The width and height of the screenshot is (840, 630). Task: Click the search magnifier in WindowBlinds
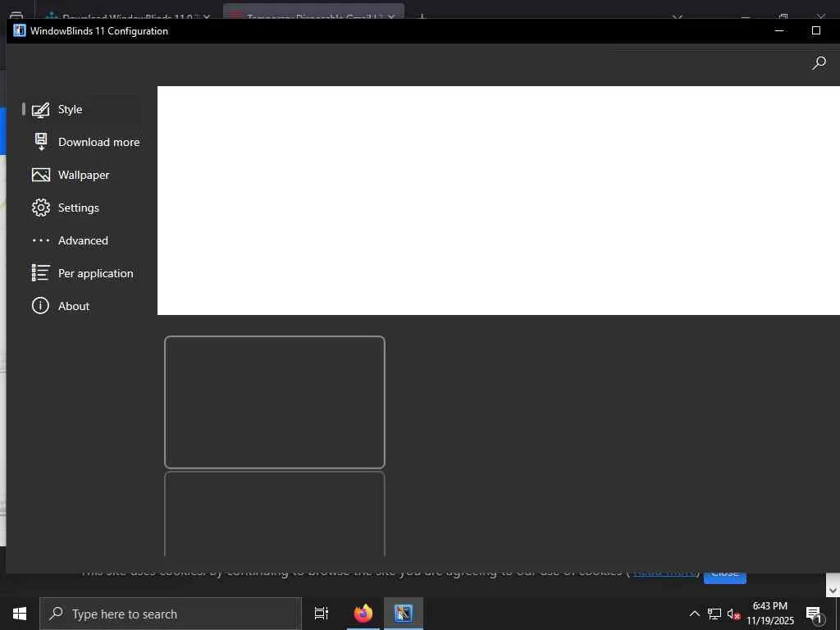[x=819, y=63]
